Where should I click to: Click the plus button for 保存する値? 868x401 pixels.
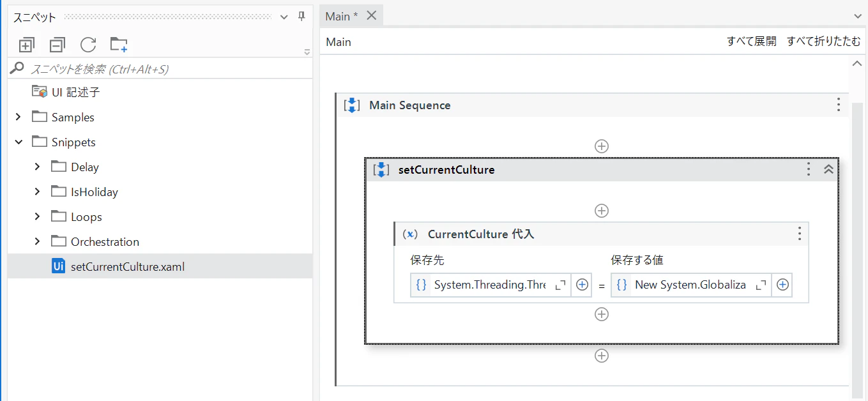tap(782, 285)
